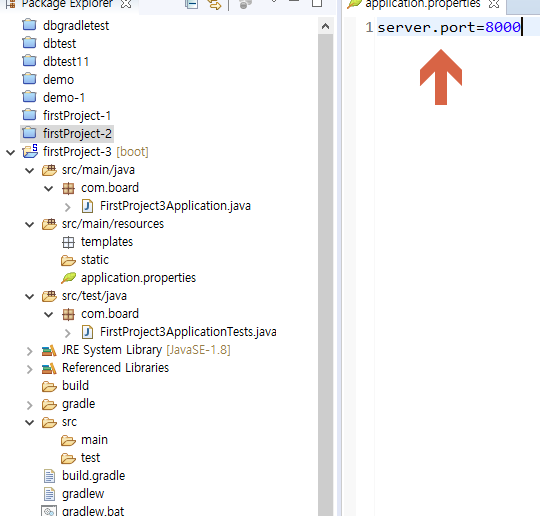
Task: Collapse the firstProject-3 project node
Action: pos(11,152)
